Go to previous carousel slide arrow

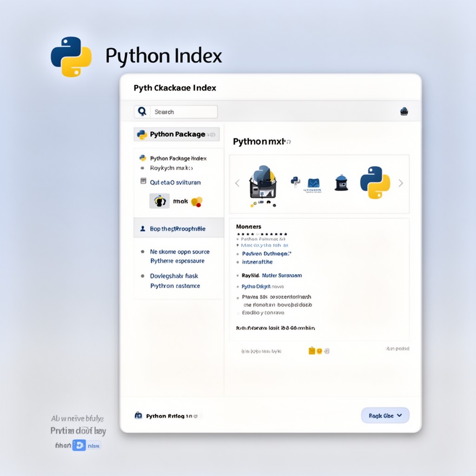click(238, 183)
